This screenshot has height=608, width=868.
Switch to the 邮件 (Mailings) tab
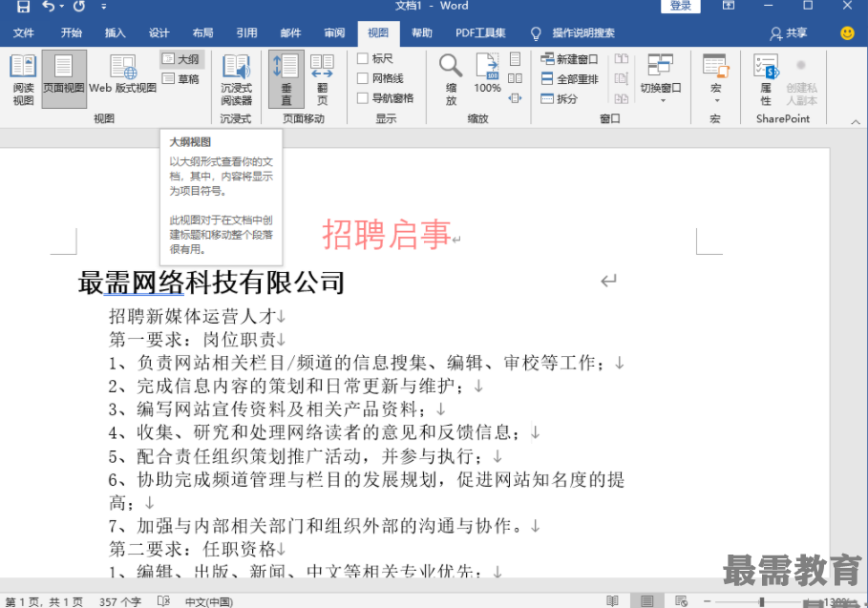click(290, 33)
